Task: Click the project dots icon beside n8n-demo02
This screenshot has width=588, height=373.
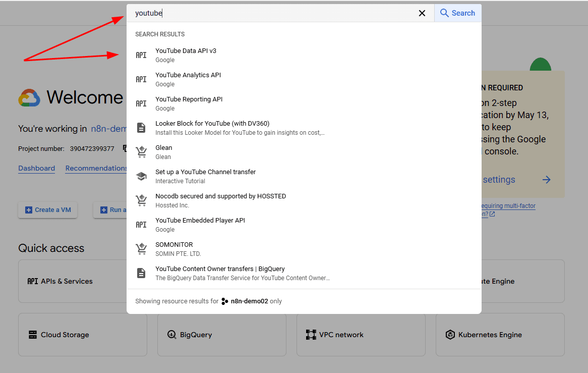Action: click(224, 301)
